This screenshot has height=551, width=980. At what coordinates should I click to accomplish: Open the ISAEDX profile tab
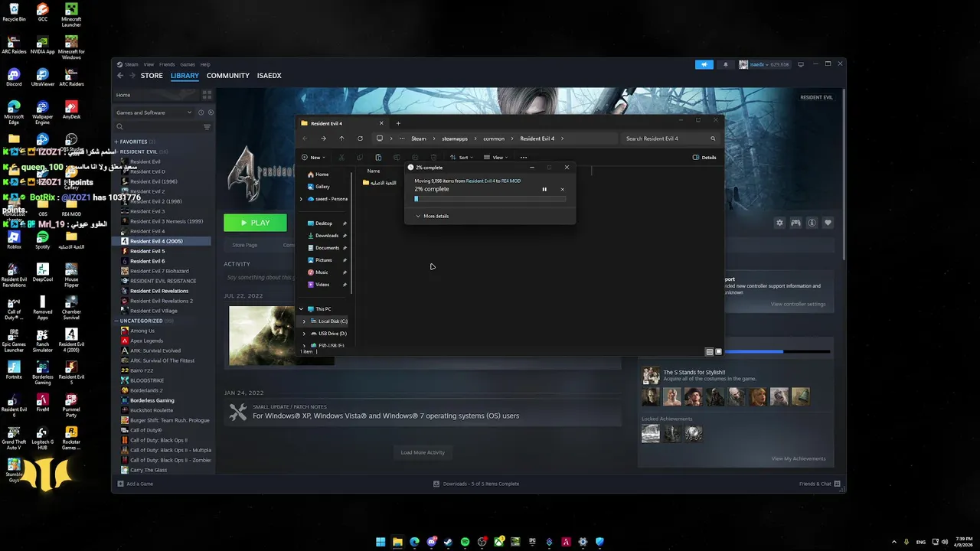coord(269,76)
